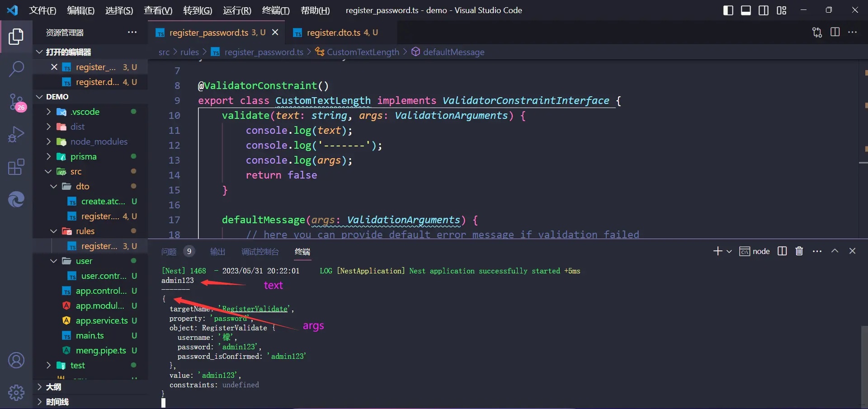Open the Extensions view
This screenshot has height=409, width=868.
(16, 167)
